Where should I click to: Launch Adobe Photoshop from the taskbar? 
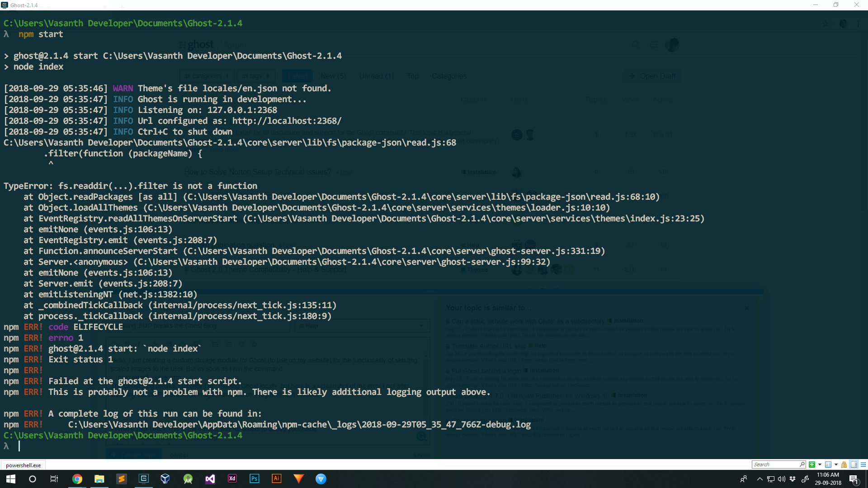(254, 479)
